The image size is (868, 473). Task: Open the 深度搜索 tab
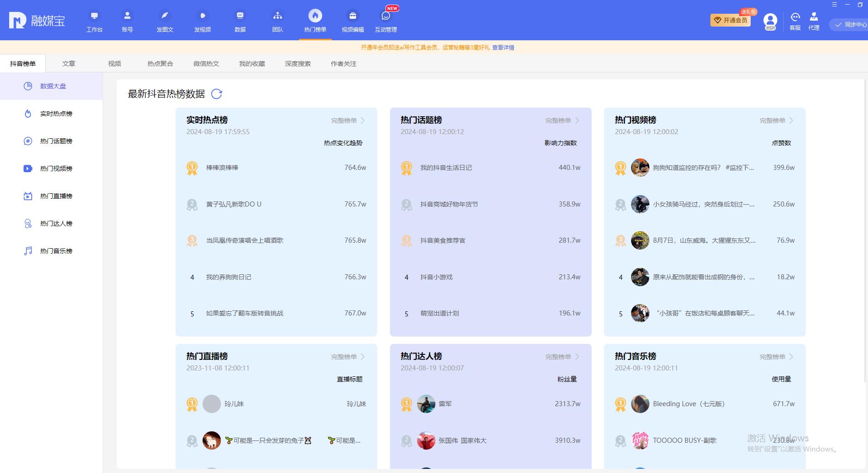(297, 64)
